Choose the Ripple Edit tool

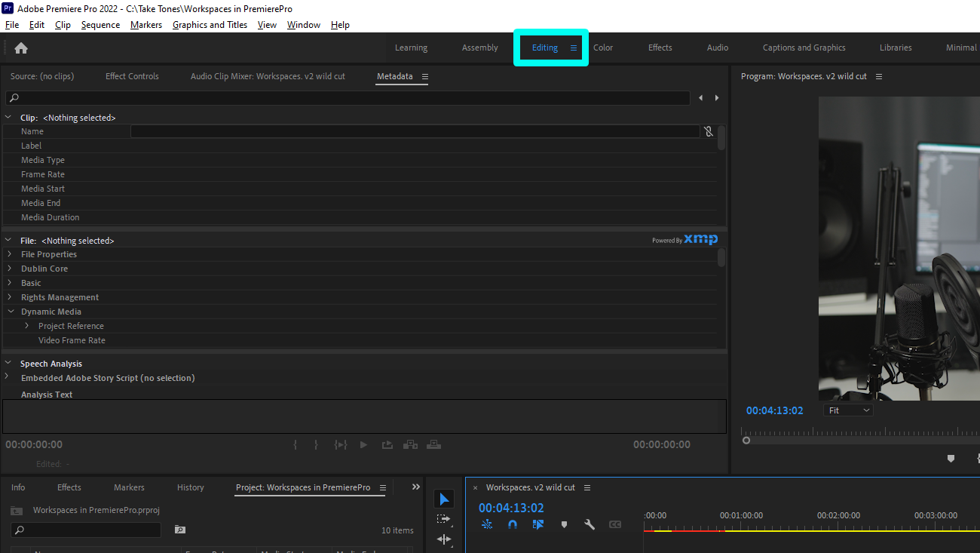pyautogui.click(x=444, y=539)
